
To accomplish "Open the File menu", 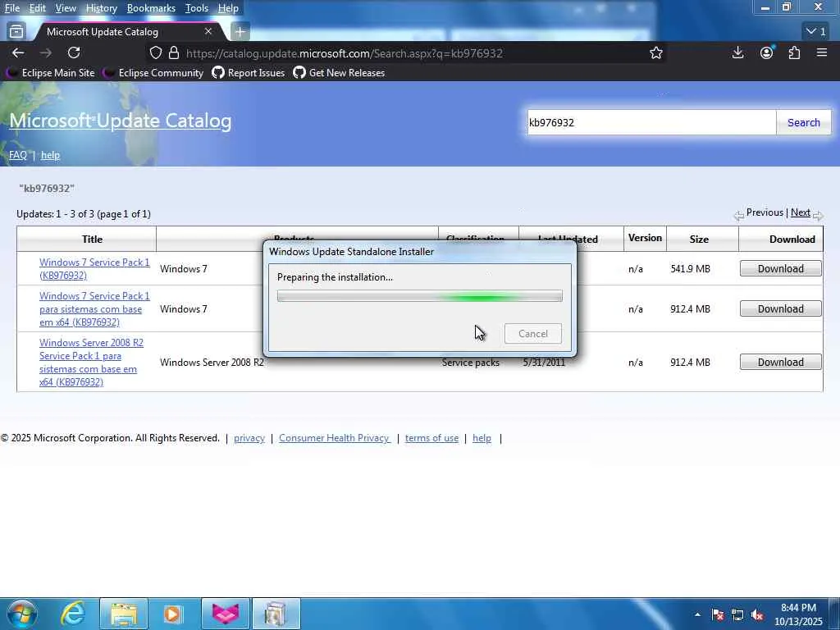I will [x=11, y=8].
